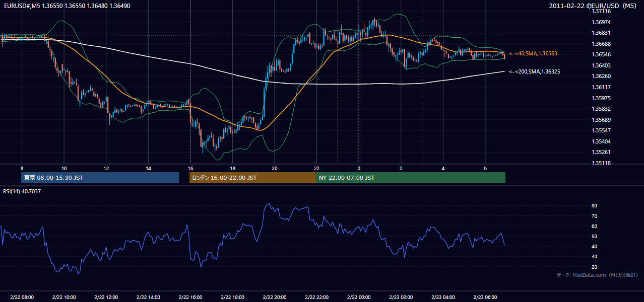The width and height of the screenshot is (644, 302).
Task: Click the London 16:00-22:00 JST session bar
Action: 252,178
